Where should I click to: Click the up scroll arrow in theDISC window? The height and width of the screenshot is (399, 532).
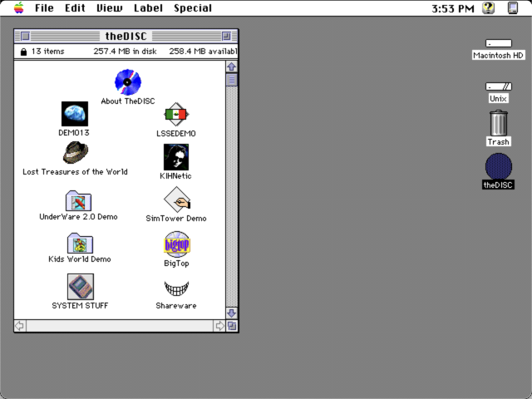point(232,66)
